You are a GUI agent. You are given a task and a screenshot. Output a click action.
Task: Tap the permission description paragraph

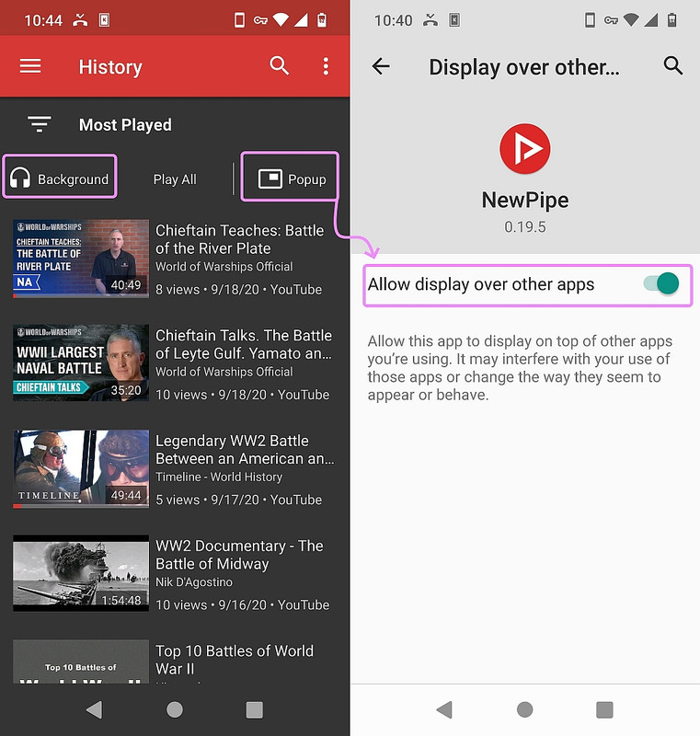click(x=520, y=368)
